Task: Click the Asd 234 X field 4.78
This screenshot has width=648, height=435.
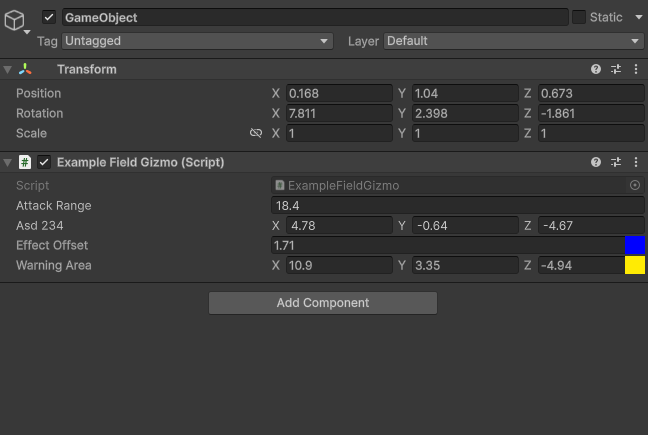Action: [x=339, y=226]
